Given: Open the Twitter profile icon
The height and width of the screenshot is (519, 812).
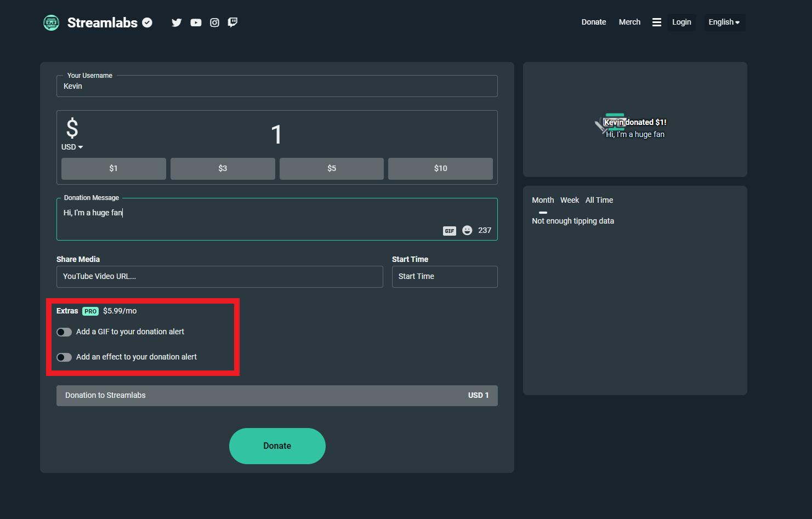Looking at the screenshot, I should click(177, 22).
